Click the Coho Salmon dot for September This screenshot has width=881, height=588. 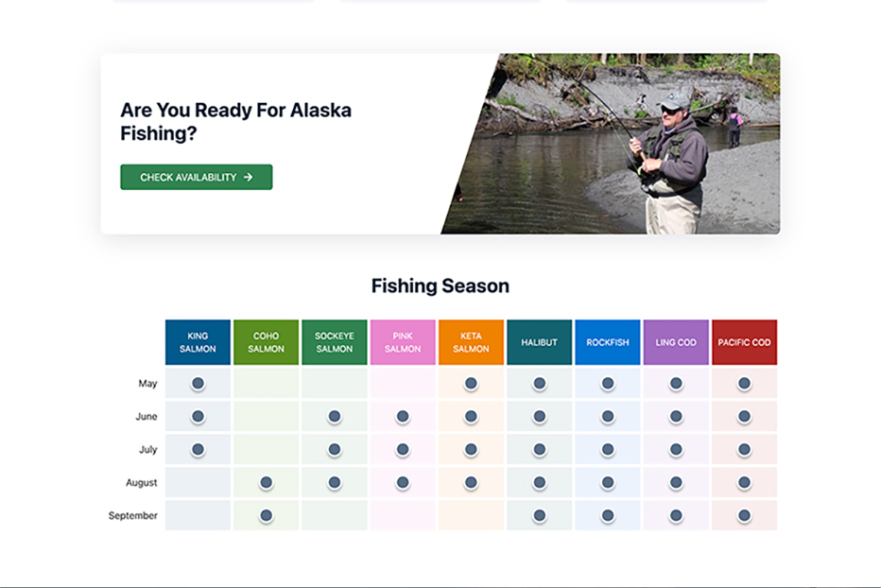[267, 515]
